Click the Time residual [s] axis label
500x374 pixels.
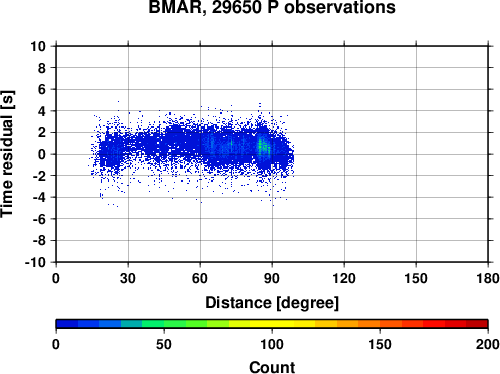click(8, 154)
